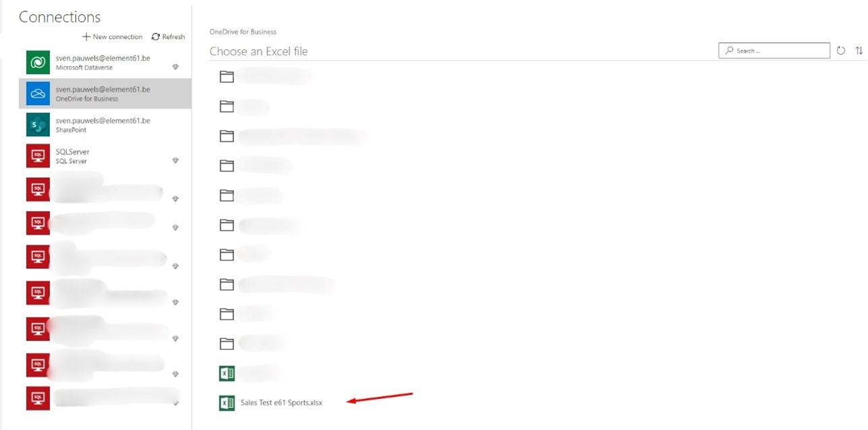Screen dimensions: 868x430
Task: Click the gateway icon beside the SQLServer connection
Action: [x=175, y=160]
